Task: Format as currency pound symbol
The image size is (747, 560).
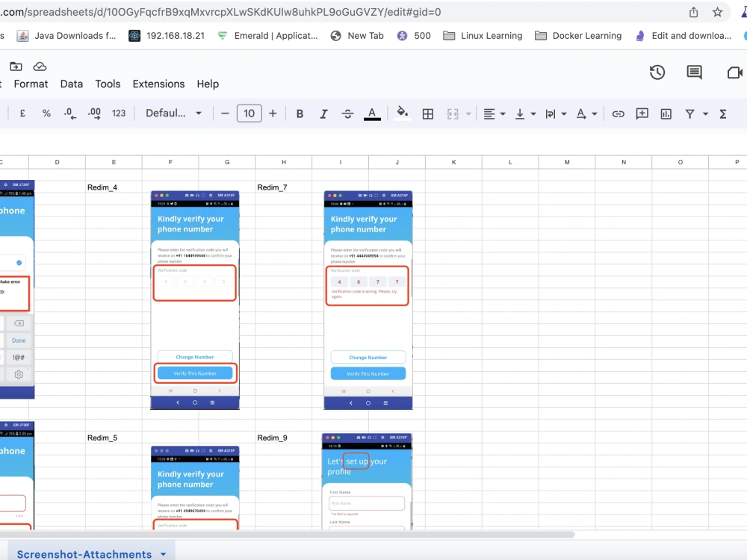Action: click(x=22, y=113)
